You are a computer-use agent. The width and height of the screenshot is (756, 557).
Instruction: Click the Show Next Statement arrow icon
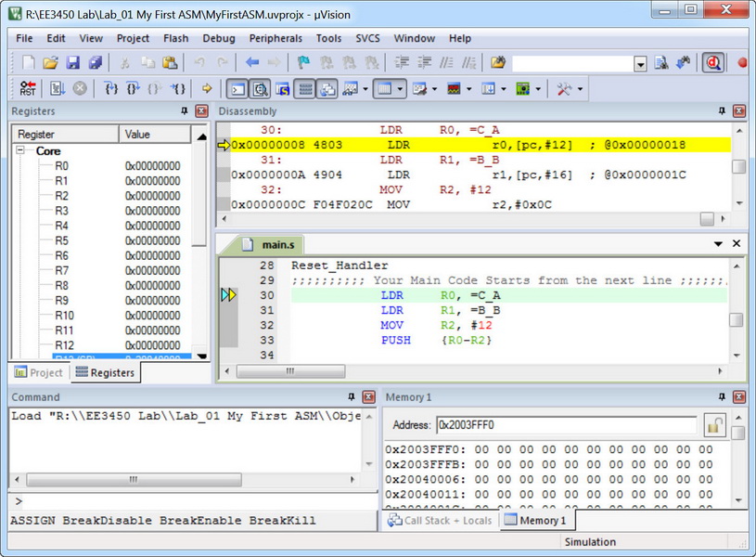coord(206,88)
